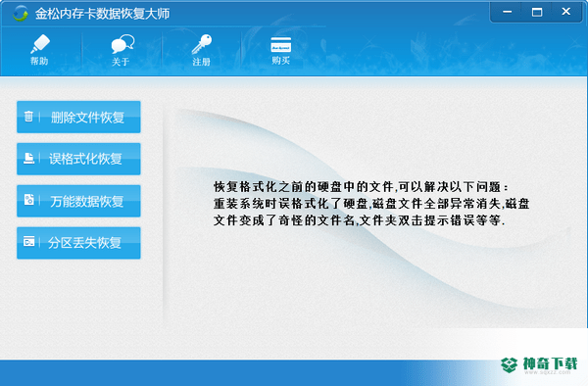Viewport: 588px width, 386px height.
Task: Select the 误格式化恢复 button
Action: coord(78,159)
